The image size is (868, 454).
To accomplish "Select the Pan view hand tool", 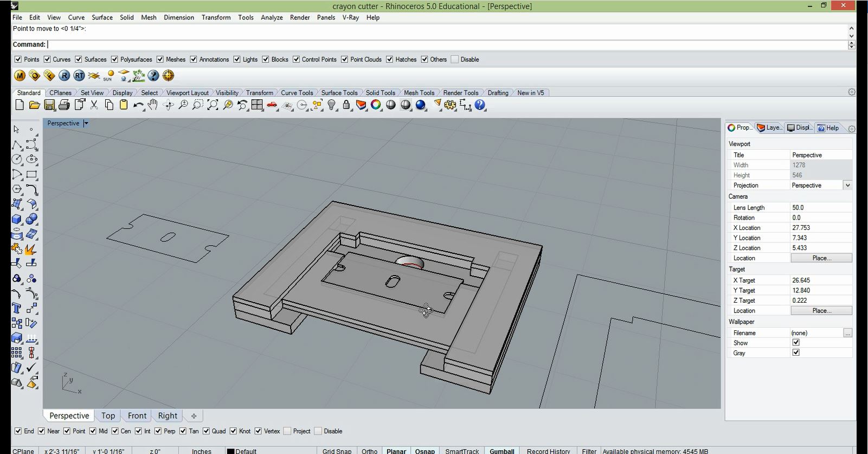I will 153,105.
